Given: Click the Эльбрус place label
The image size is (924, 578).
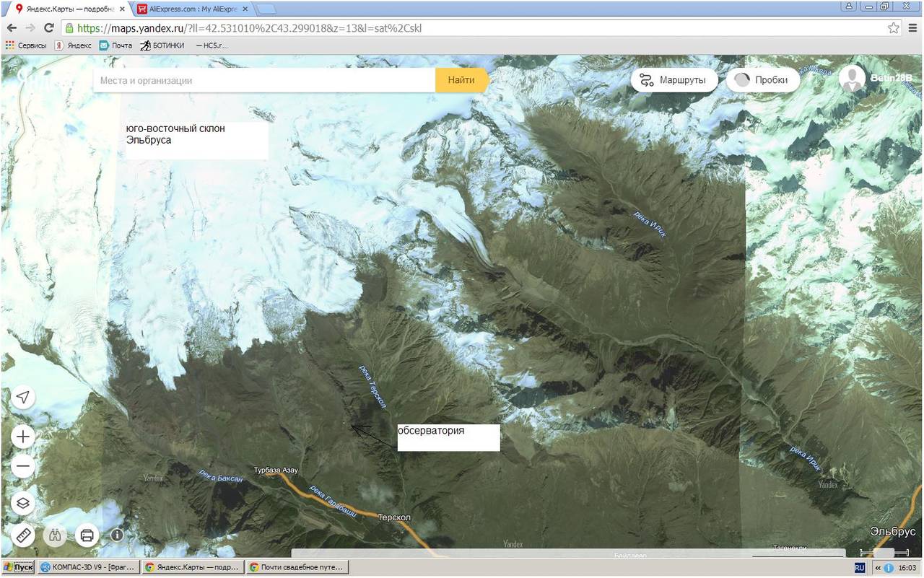Looking at the screenshot, I should 893,532.
